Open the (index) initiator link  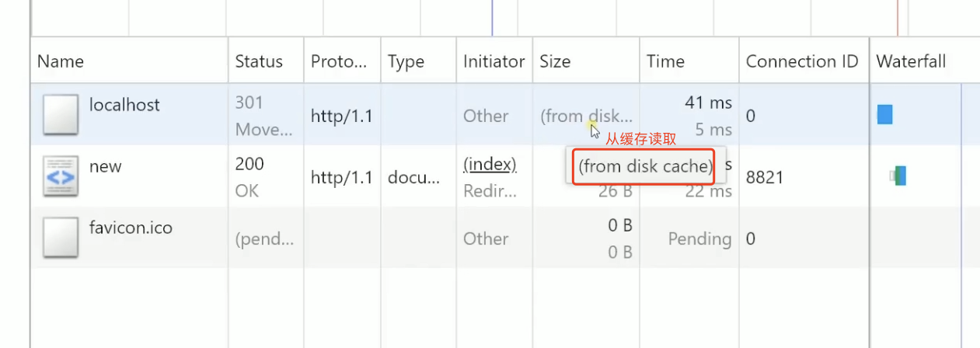[490, 165]
